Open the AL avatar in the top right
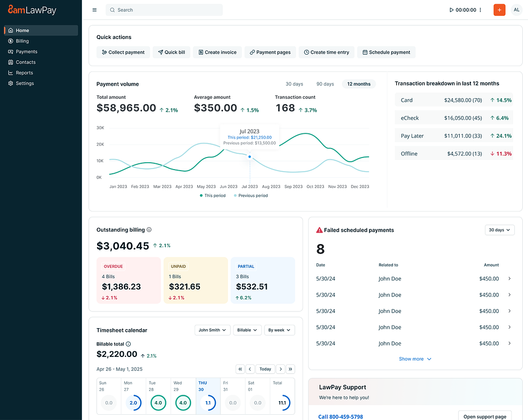Image resolution: width=528 pixels, height=420 pixels. click(x=516, y=9)
